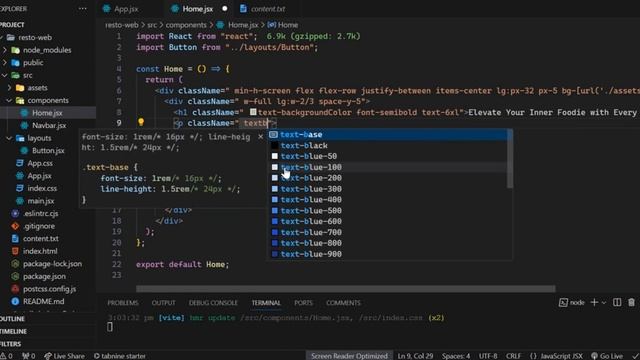Open Button.jsx in the layouts folder

coord(48,151)
